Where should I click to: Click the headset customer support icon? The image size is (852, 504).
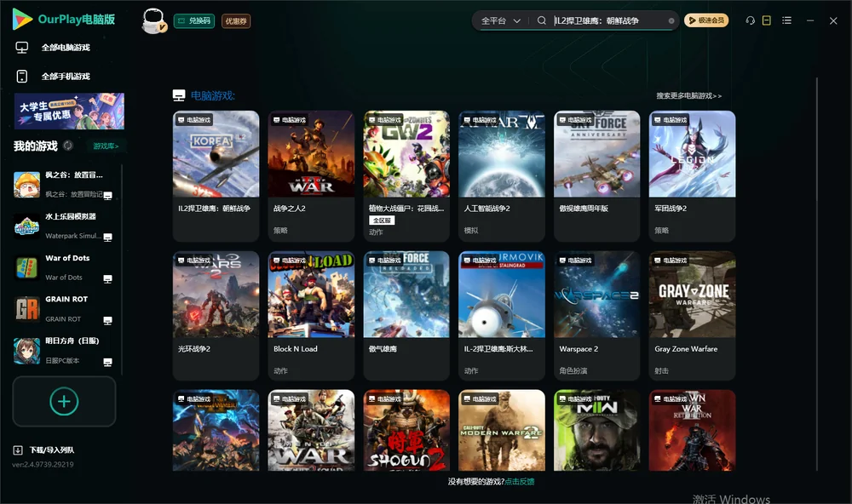(x=751, y=20)
